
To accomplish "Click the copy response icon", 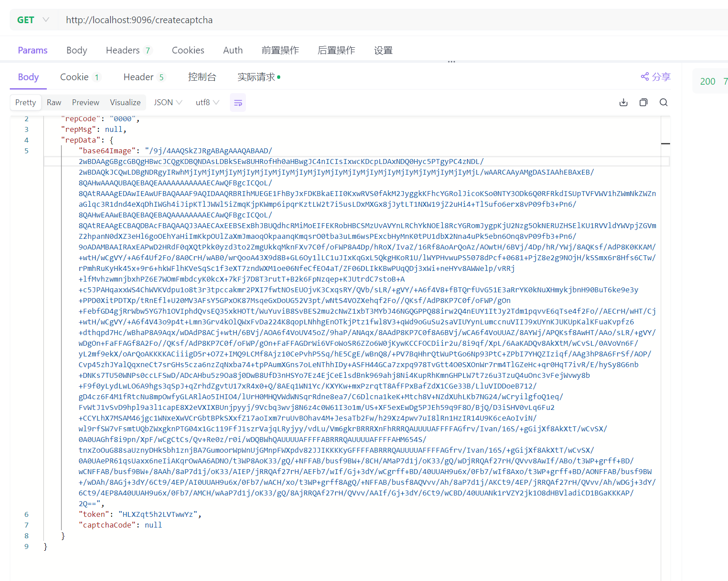I will click(643, 102).
